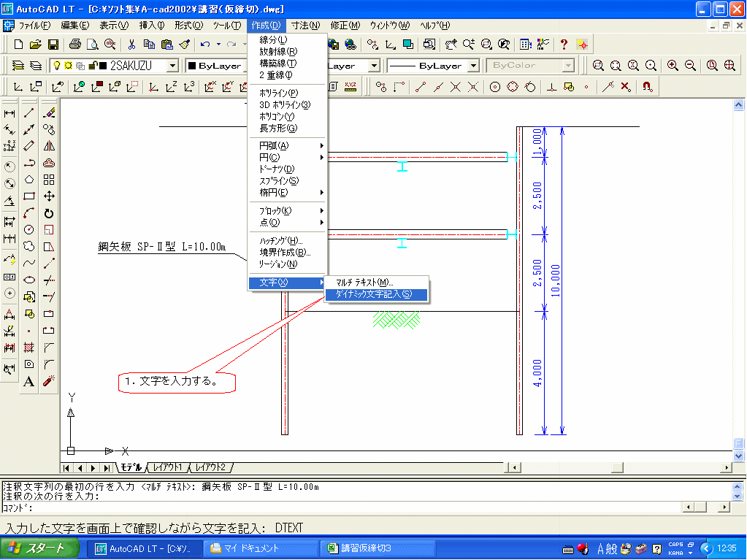Click AutoCAD LT taskbar button
The width and height of the screenshot is (747, 560).
[145, 548]
